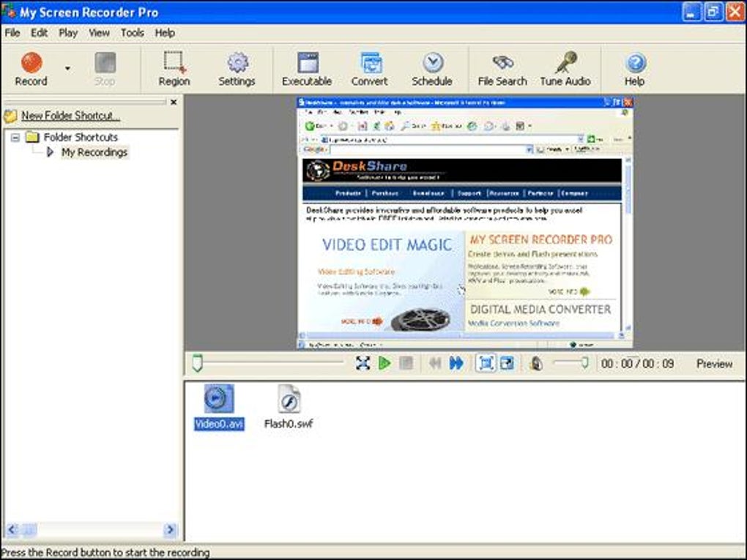Click the playback seek slider handle
The width and height of the screenshot is (747, 560).
tap(197, 363)
